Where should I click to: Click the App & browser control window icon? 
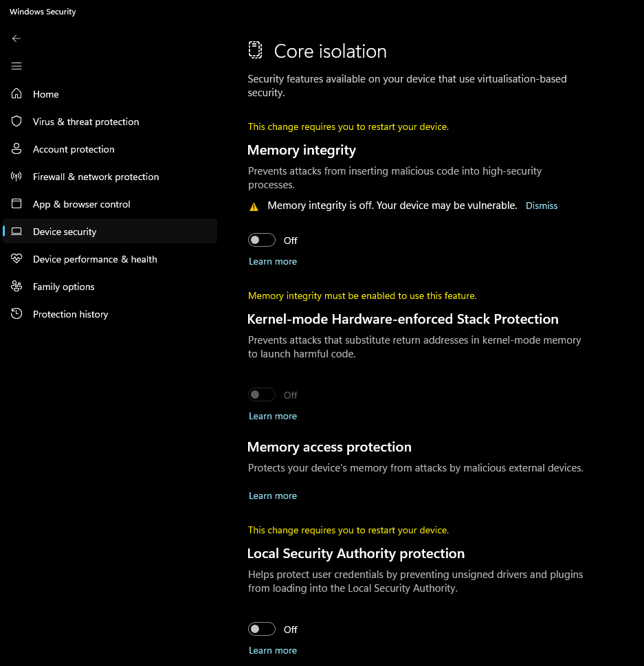point(16,204)
